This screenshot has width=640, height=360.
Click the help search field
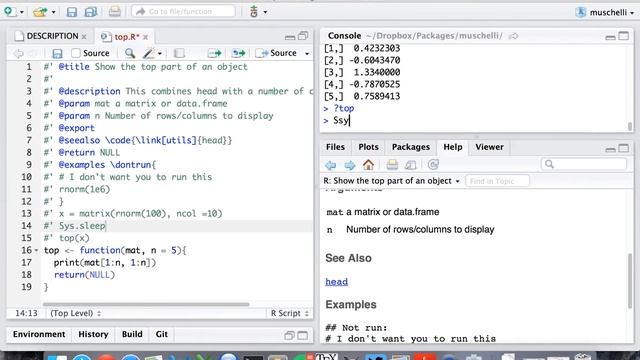(x=584, y=164)
